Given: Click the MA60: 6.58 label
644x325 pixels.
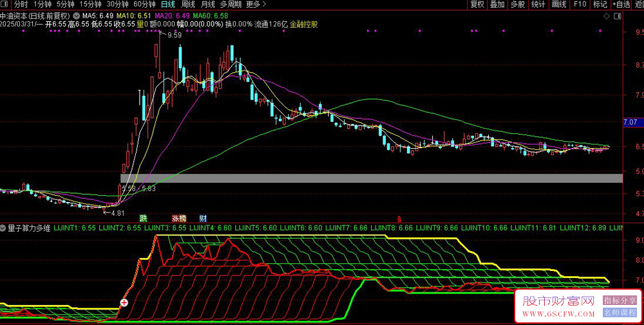Looking at the screenshot, I should [211, 15].
